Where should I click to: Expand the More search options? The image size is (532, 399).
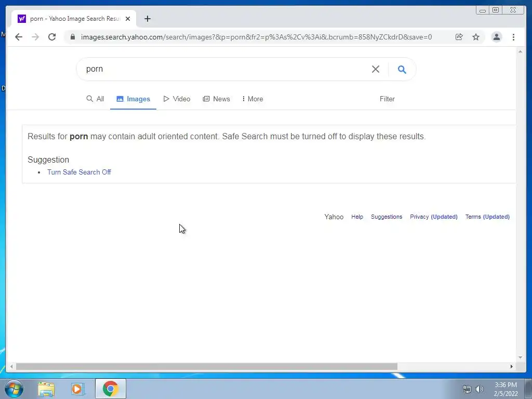pos(252,99)
